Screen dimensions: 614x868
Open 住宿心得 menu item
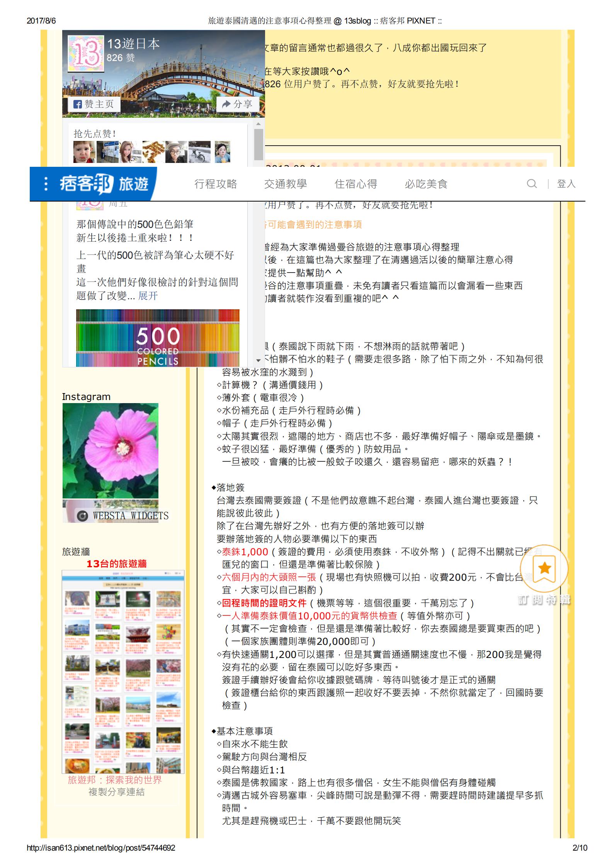pyautogui.click(x=356, y=184)
